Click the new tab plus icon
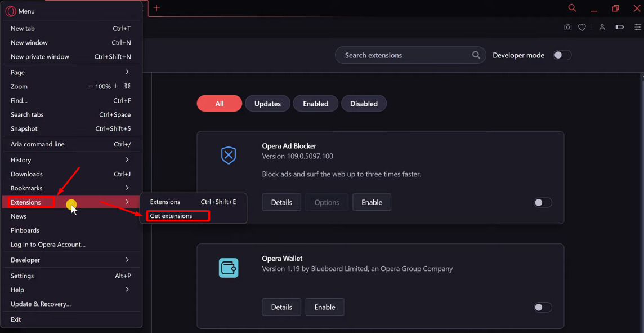The image size is (644, 333). (x=157, y=8)
